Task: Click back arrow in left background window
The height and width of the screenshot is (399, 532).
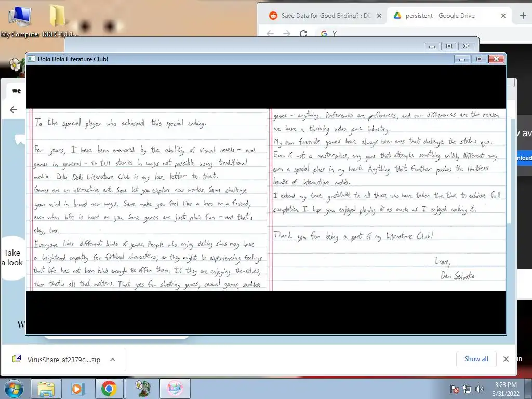Action: pyautogui.click(x=14, y=110)
